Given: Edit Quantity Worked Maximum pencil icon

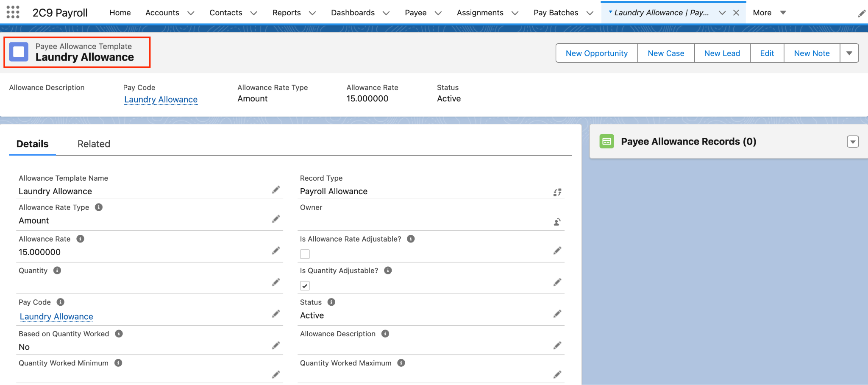Looking at the screenshot, I should point(557,375).
